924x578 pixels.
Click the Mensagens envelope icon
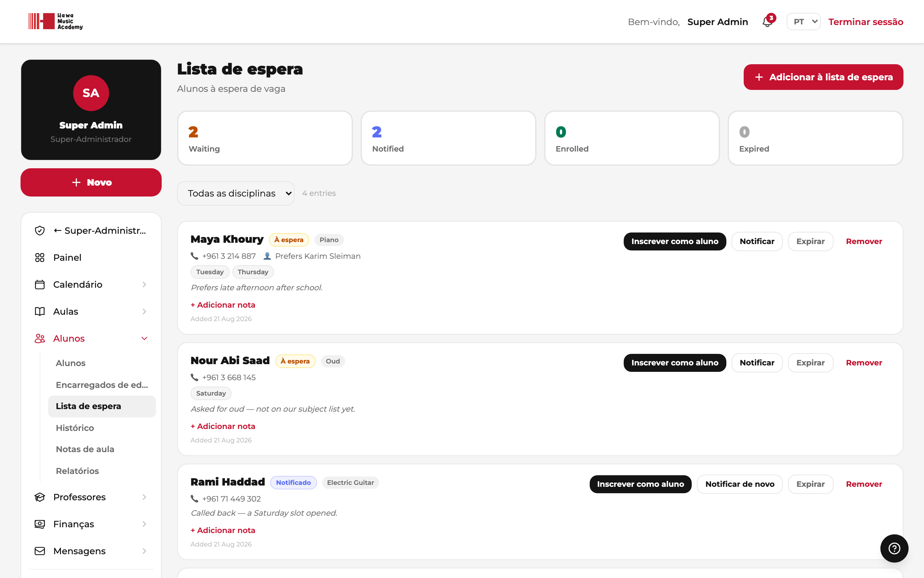tap(40, 551)
